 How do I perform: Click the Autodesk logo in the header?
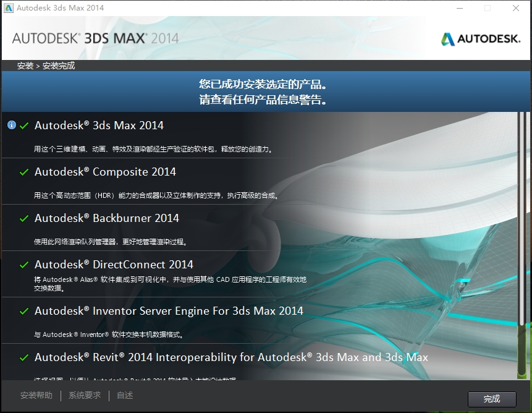480,39
